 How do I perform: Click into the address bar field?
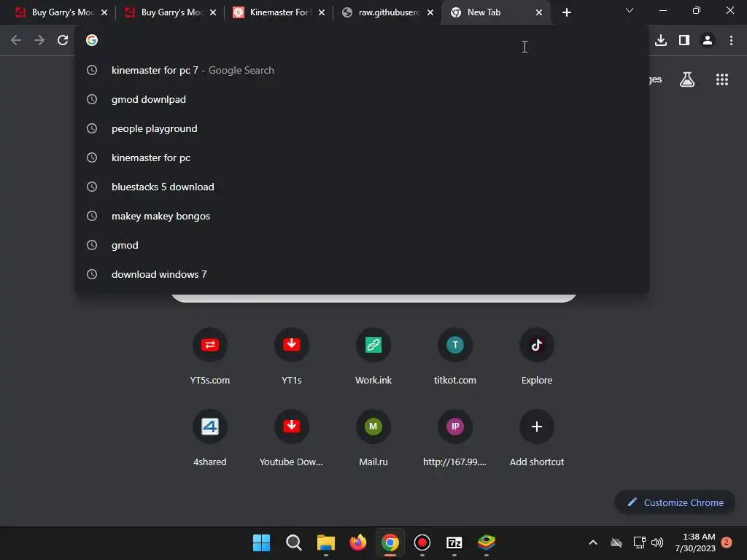[362, 40]
